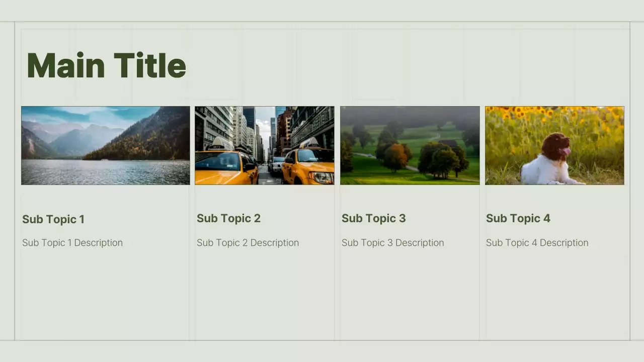Click the Sub Topic 3 Description text

(392, 243)
